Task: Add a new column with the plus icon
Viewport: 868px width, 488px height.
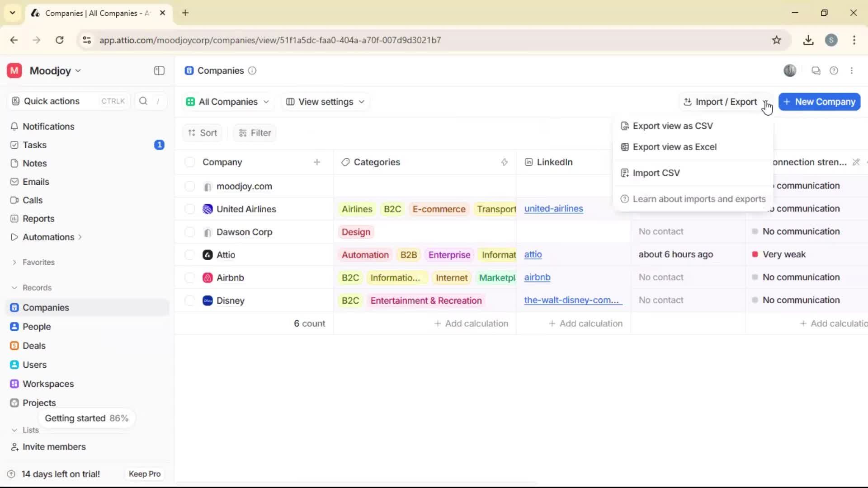Action: click(x=317, y=162)
